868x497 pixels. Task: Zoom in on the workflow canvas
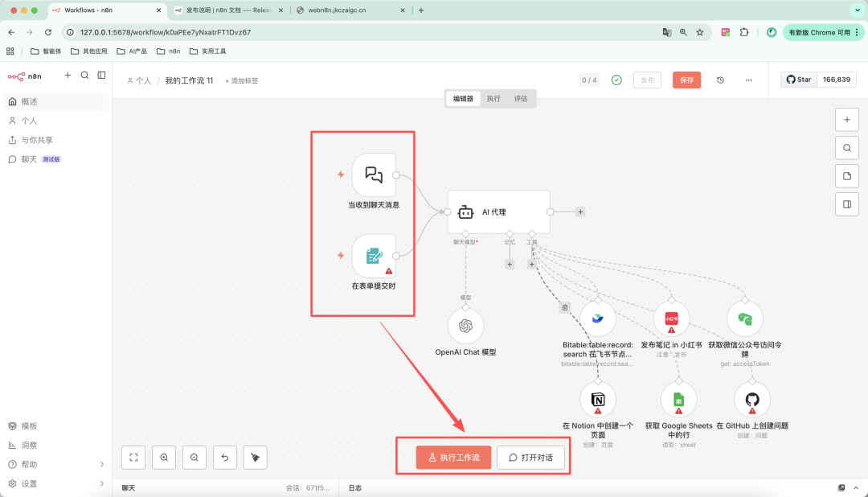tap(164, 457)
